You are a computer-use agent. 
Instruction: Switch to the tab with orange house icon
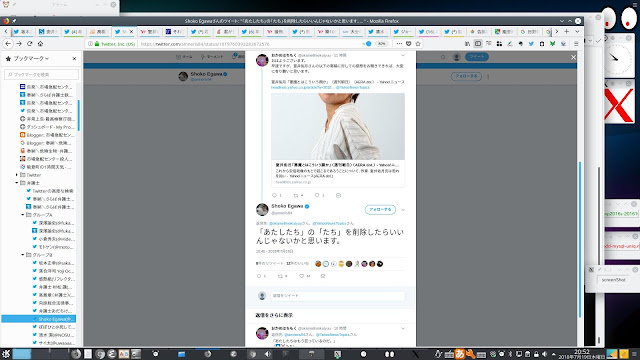(99, 31)
